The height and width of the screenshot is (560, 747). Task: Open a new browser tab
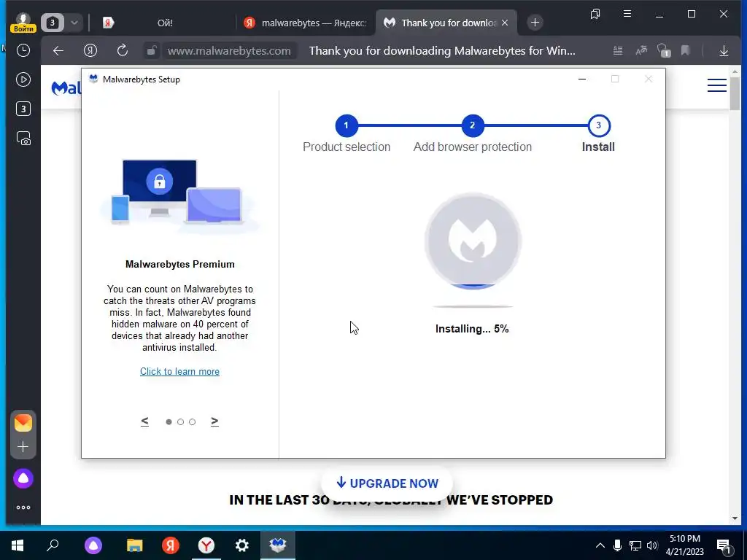tap(535, 23)
